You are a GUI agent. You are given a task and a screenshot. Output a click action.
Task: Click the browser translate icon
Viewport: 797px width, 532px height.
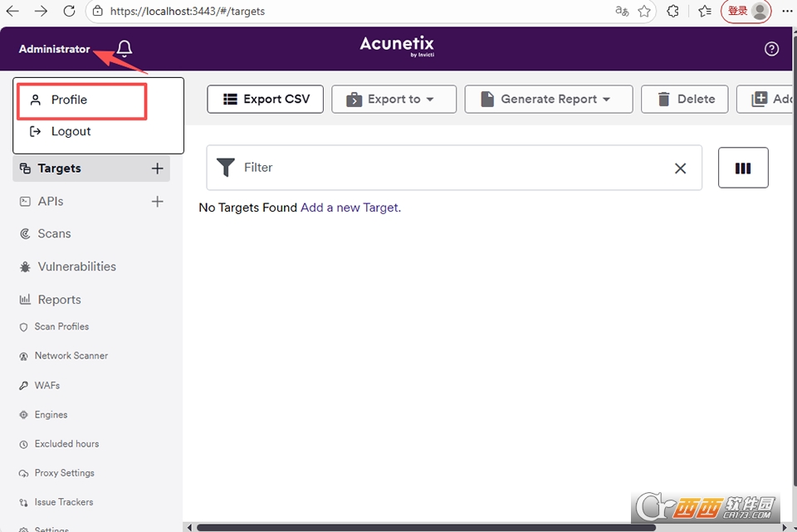click(x=622, y=11)
